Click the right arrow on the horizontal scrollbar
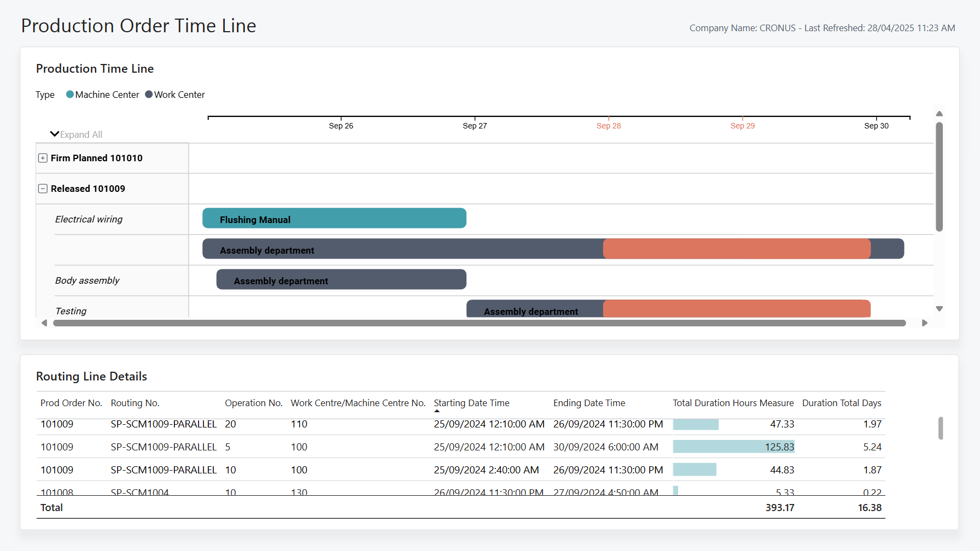This screenshot has width=980, height=551. (925, 323)
